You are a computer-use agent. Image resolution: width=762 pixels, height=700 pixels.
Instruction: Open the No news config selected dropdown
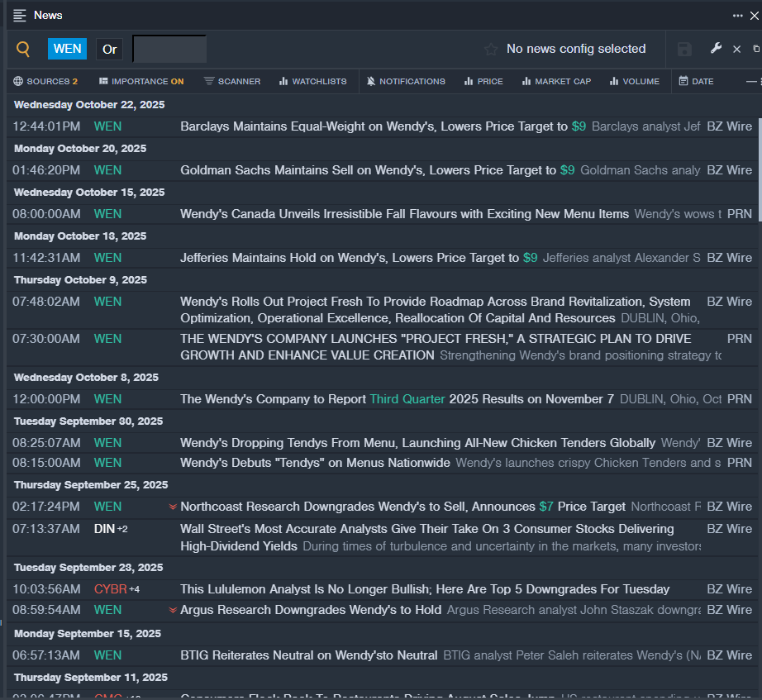pyautogui.click(x=575, y=49)
